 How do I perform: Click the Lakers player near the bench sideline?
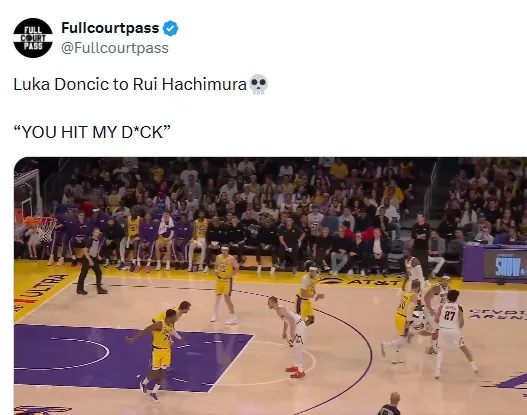(225, 284)
